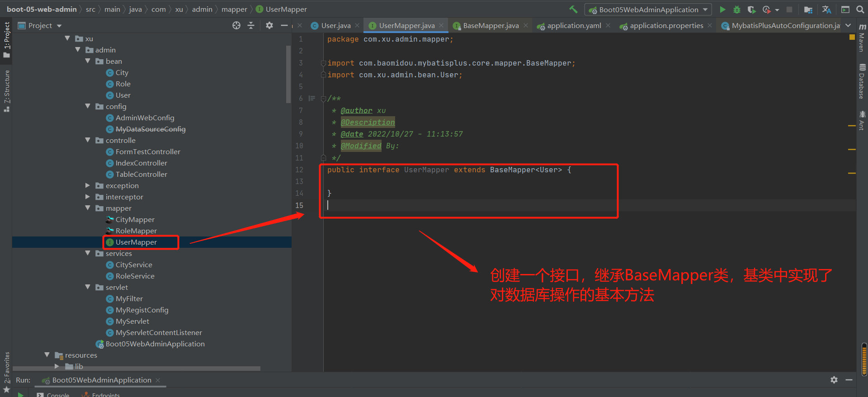Click the doc comment rendering gutter icon on line 6
868x397 pixels.
312,98
